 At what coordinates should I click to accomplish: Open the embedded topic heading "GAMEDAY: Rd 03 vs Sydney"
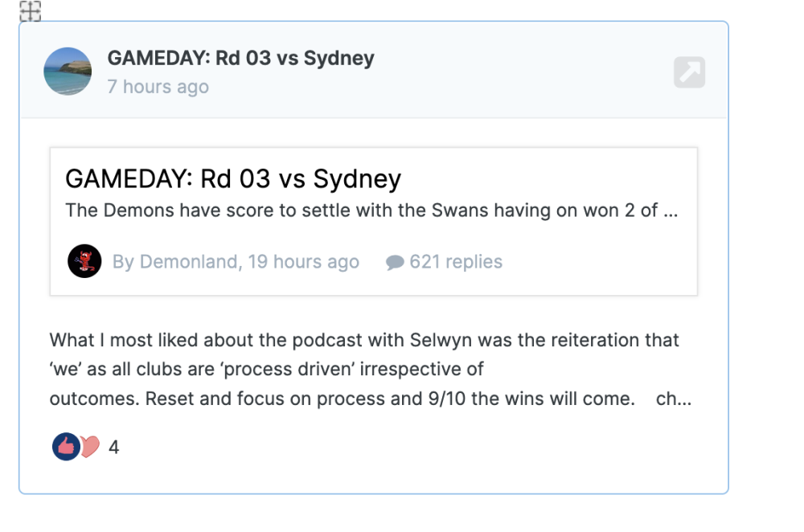point(232,178)
